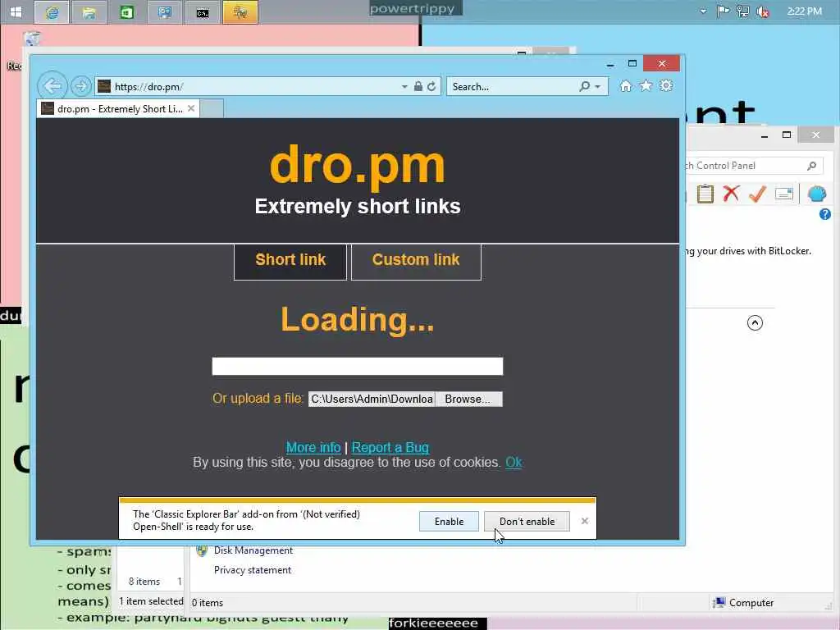This screenshot has width=840, height=630.
Task: Switch to the Short link tab
Action: click(290, 262)
